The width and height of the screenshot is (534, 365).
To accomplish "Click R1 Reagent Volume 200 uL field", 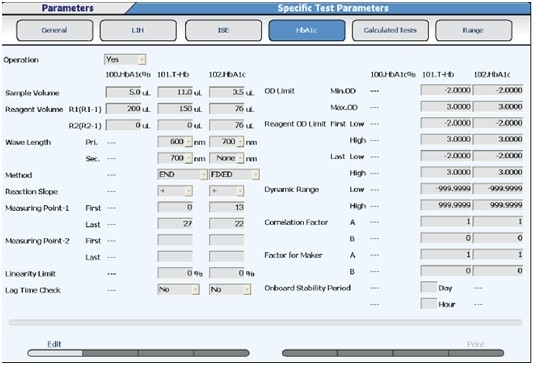I will click(124, 109).
